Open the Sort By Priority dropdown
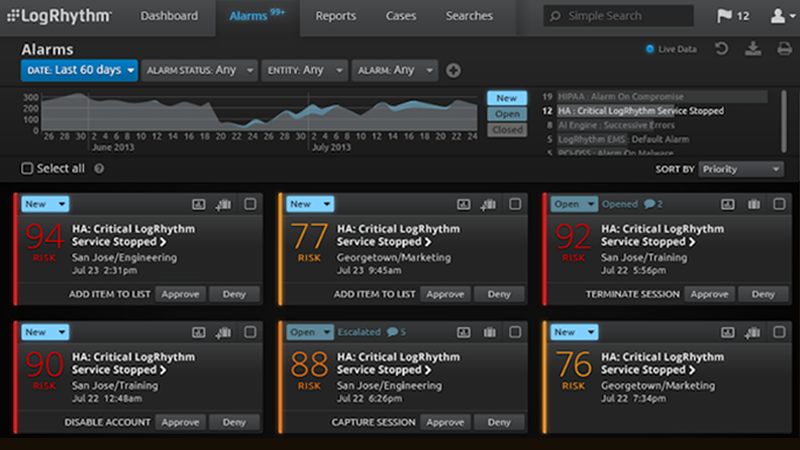The image size is (800, 450). pyautogui.click(x=741, y=169)
